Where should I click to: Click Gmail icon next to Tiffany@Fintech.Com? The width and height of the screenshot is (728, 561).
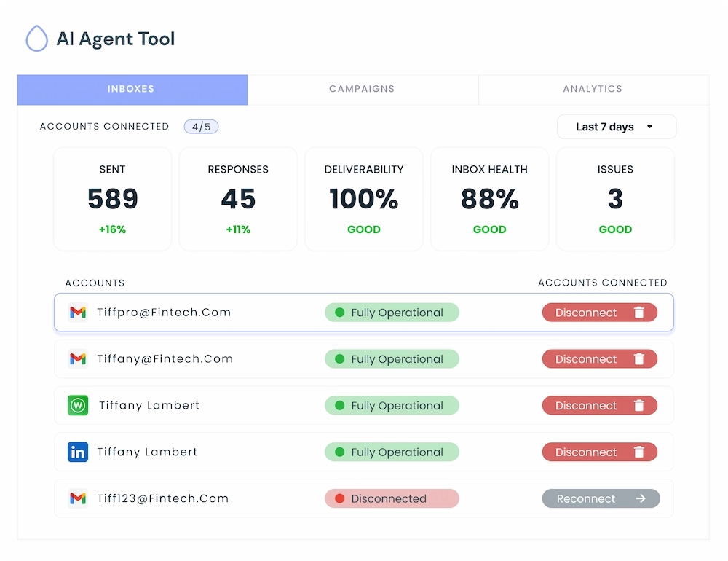pos(78,358)
